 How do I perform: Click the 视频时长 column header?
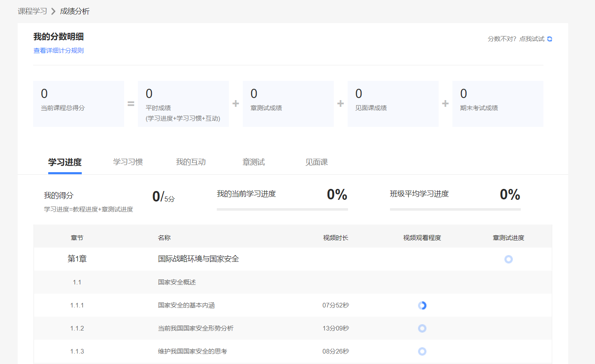tap(335, 238)
